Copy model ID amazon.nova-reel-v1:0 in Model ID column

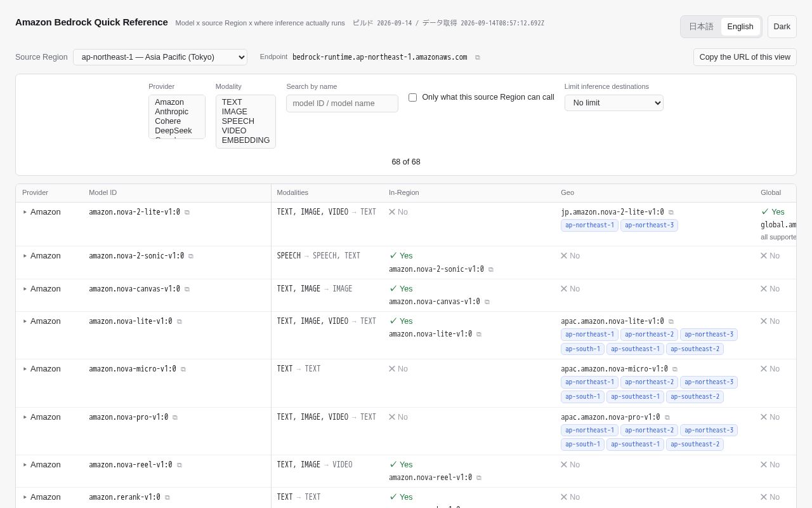click(180, 465)
